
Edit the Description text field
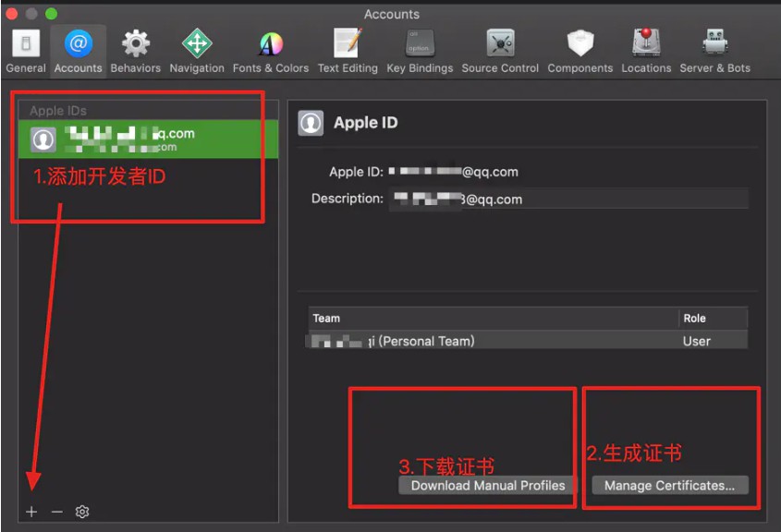tap(566, 199)
